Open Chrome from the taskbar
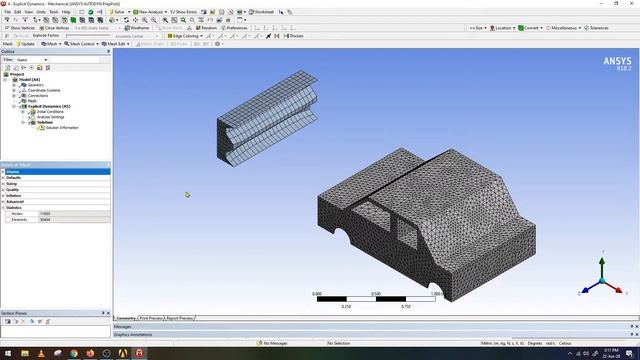The height and width of the screenshot is (360, 640). pyautogui.click(x=74, y=353)
